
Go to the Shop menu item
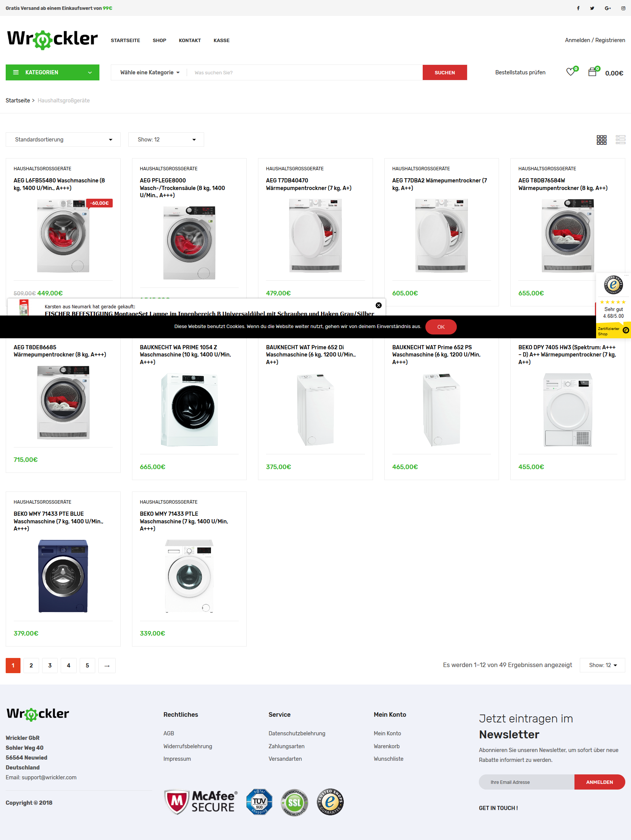(x=159, y=40)
